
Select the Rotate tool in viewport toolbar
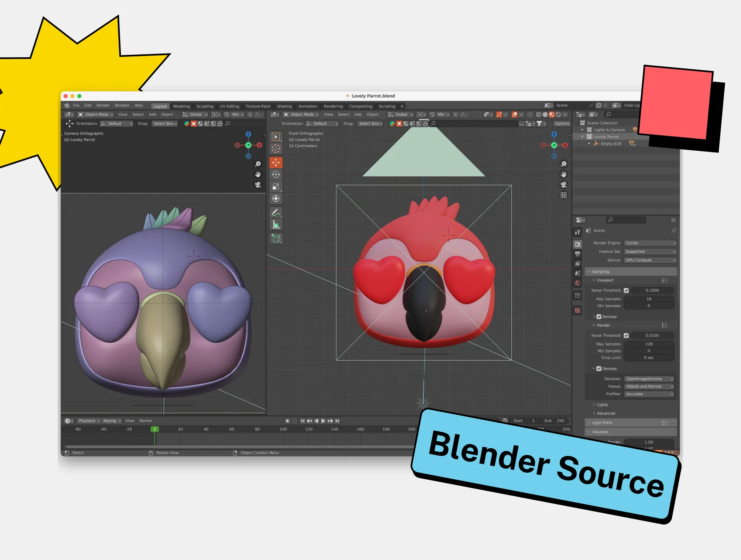(276, 175)
